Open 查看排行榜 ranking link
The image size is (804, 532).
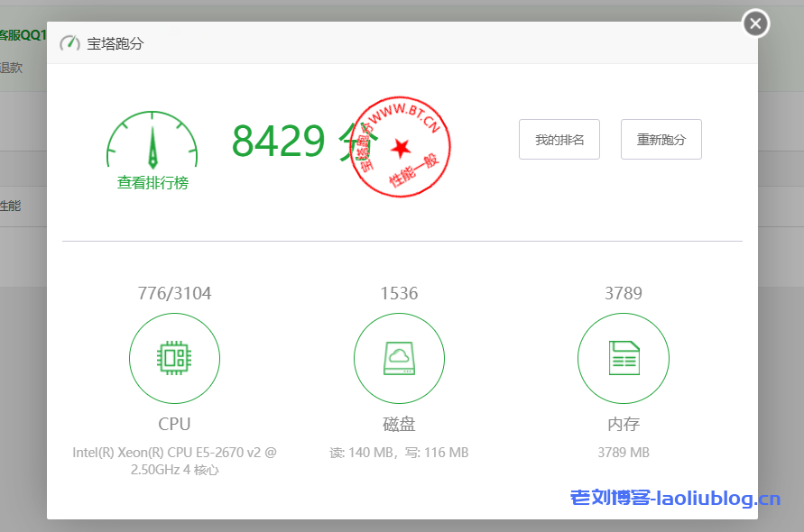click(x=152, y=181)
